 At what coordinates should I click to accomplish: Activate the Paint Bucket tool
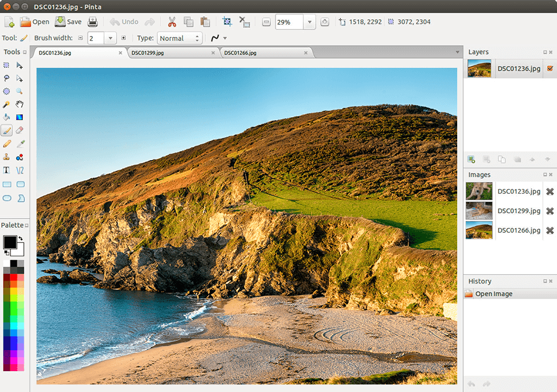7,117
